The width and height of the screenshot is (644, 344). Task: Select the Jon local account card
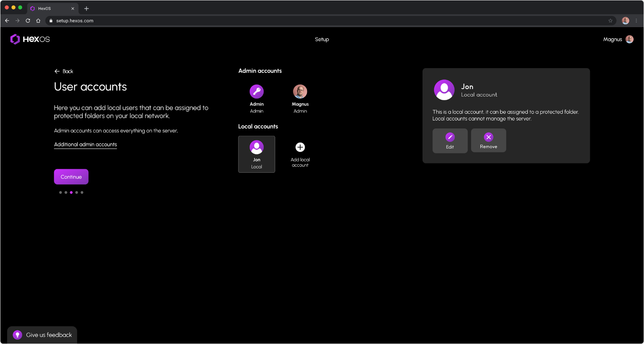coord(257,154)
